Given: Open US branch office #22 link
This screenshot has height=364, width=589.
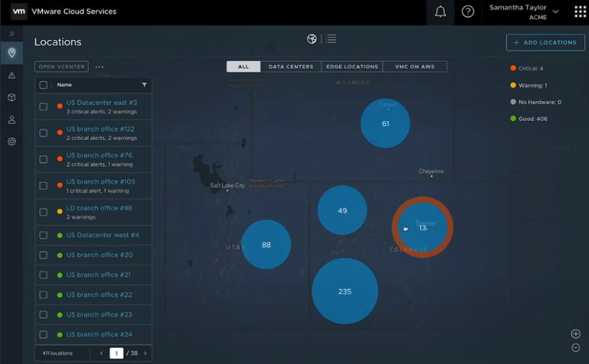Looking at the screenshot, I should (x=99, y=295).
